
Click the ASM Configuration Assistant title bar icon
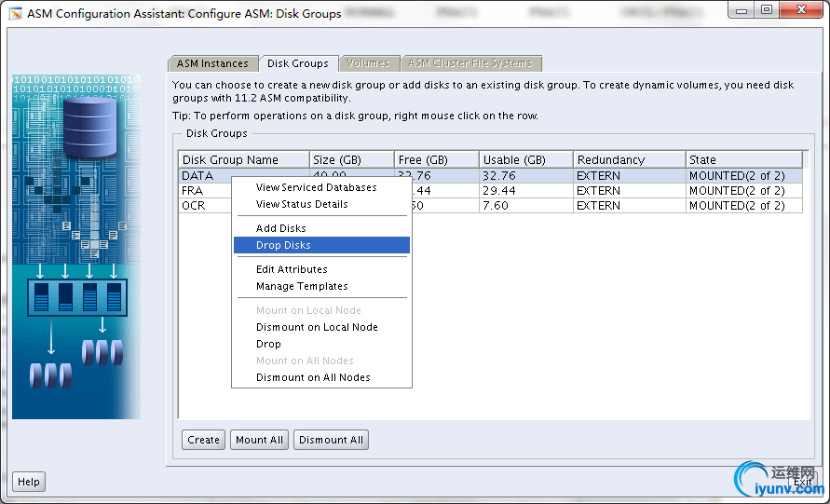(x=16, y=14)
